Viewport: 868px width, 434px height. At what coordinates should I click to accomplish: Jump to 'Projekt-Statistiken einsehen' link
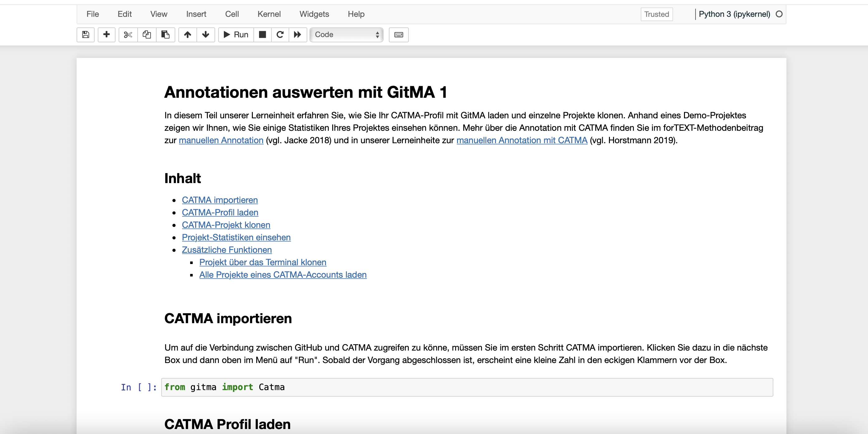pos(236,238)
